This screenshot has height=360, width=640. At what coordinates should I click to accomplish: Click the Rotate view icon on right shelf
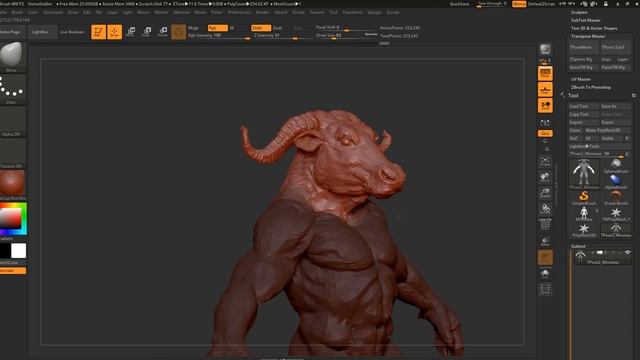tap(545, 209)
